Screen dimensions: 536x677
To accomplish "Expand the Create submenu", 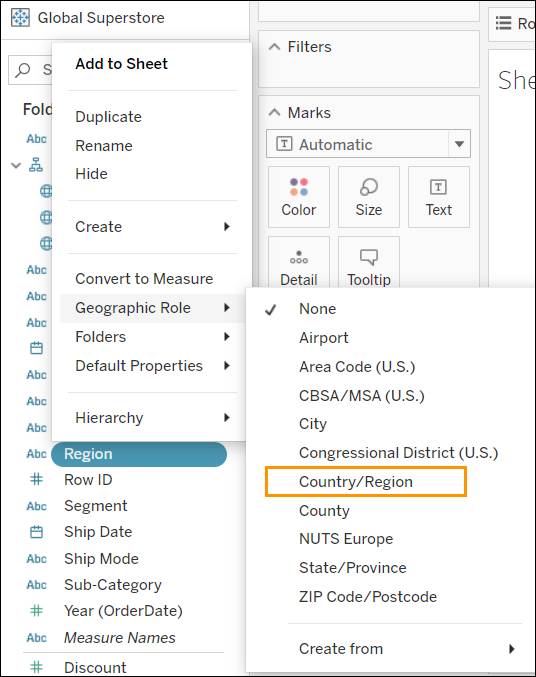I will coord(227,227).
